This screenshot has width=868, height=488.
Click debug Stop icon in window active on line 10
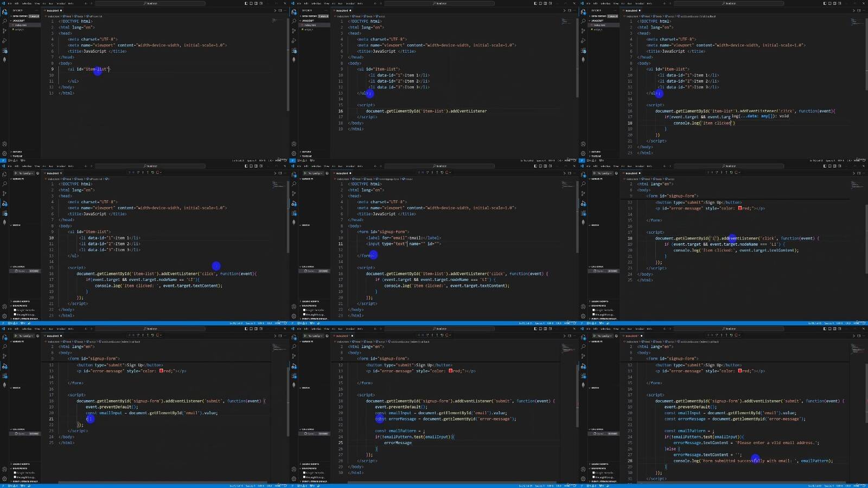[x=158, y=172]
